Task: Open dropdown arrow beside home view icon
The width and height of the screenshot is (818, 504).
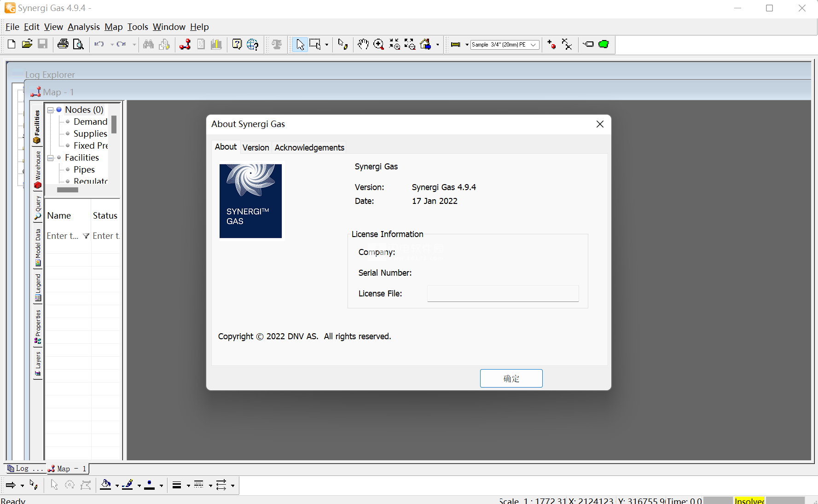Action: (x=437, y=45)
